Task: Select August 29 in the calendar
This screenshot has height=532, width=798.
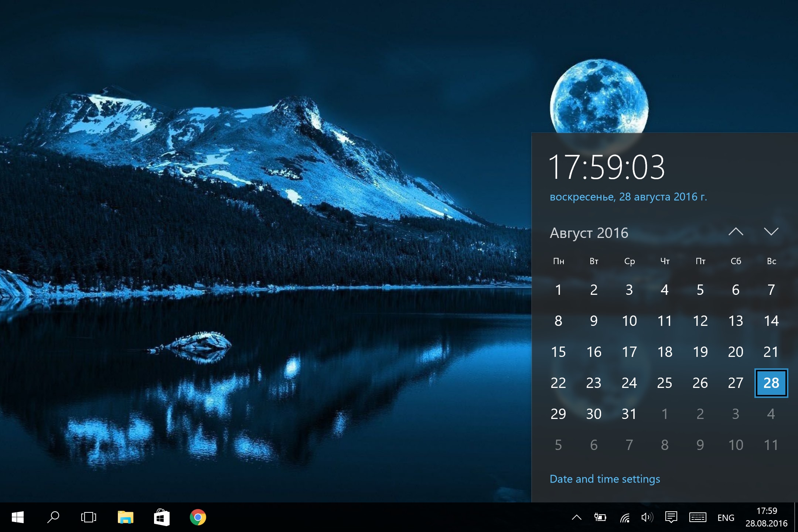Action: point(558,414)
